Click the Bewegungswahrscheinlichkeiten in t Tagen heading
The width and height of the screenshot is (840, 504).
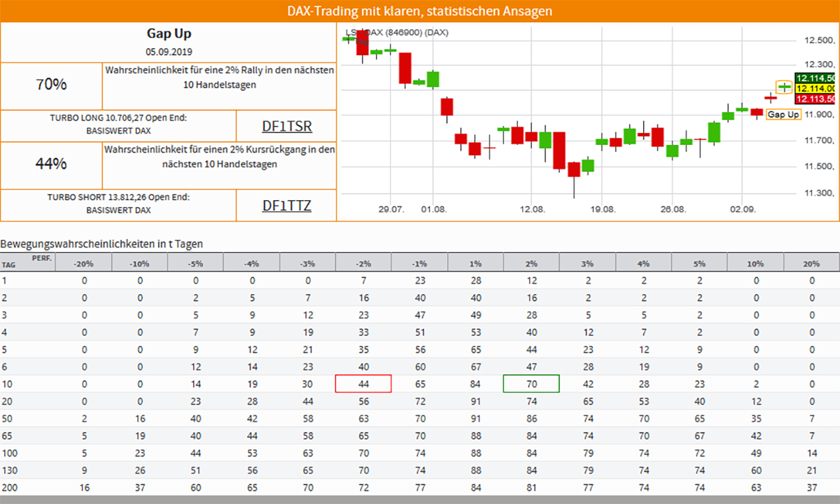[x=101, y=244]
